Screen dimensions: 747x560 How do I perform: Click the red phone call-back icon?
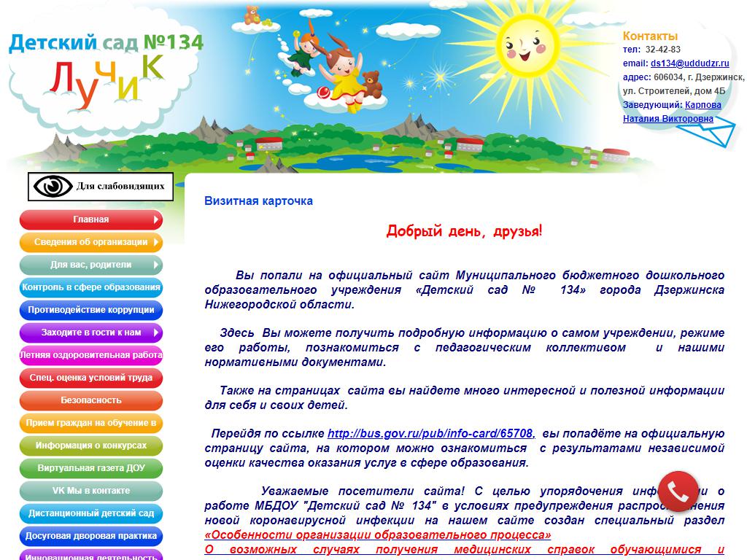point(678,493)
